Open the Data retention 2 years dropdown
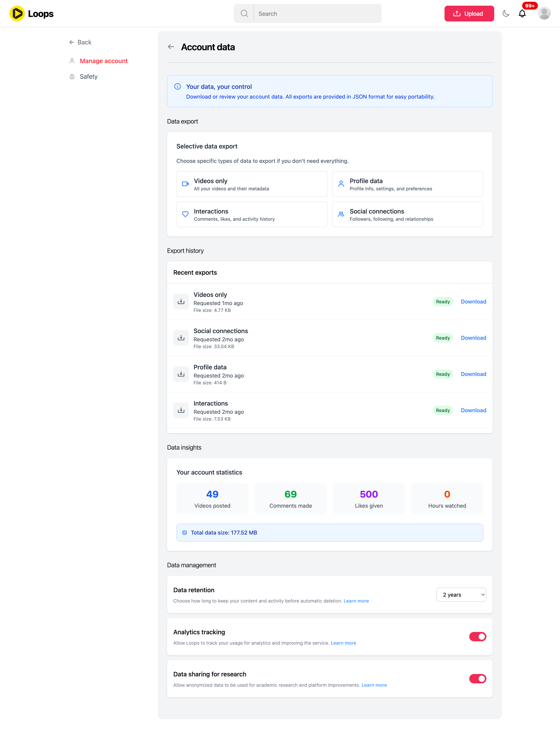The width and height of the screenshot is (560, 750). pos(461,595)
